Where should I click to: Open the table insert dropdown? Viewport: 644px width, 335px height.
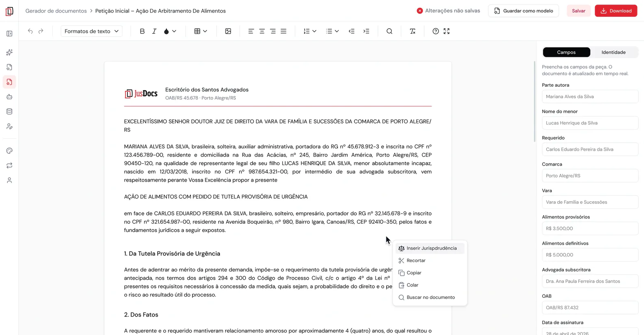tap(201, 31)
